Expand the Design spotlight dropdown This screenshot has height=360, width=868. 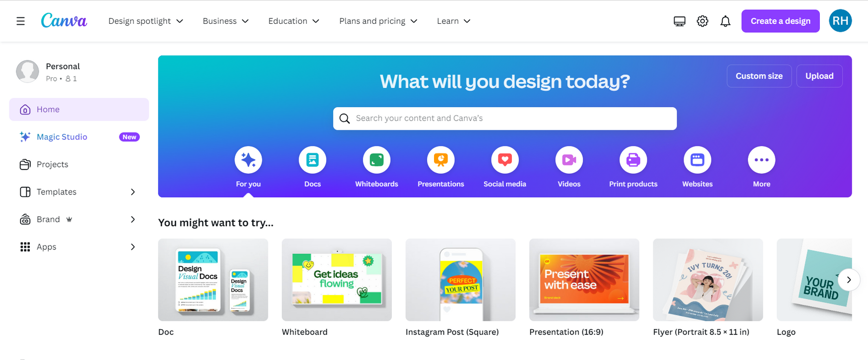pos(146,21)
